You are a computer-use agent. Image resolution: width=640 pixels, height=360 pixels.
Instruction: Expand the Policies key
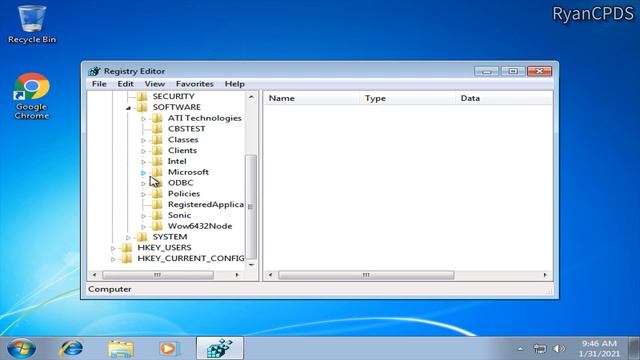point(143,194)
